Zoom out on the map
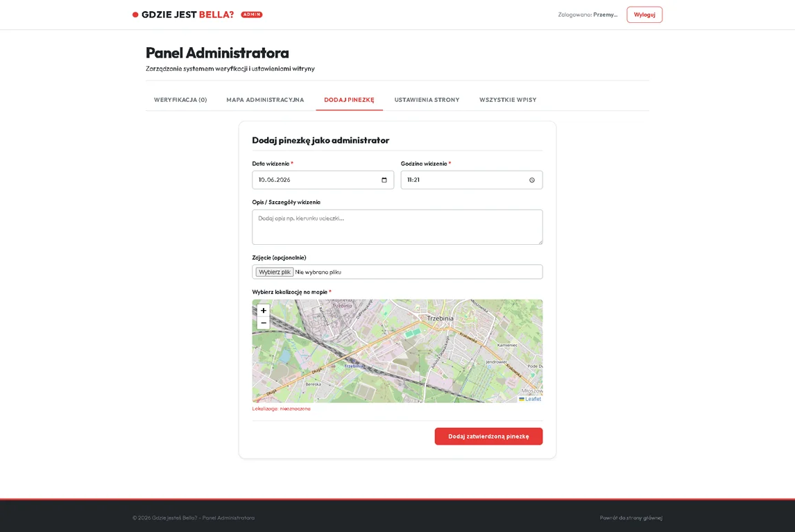795x532 pixels. tap(263, 323)
